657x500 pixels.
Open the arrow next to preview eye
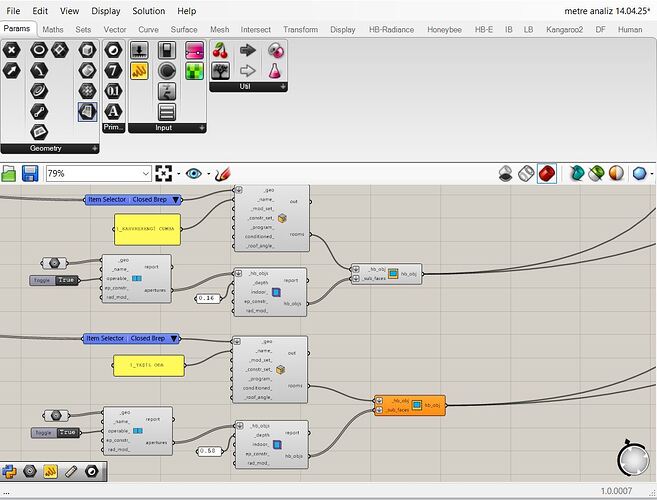(x=209, y=174)
